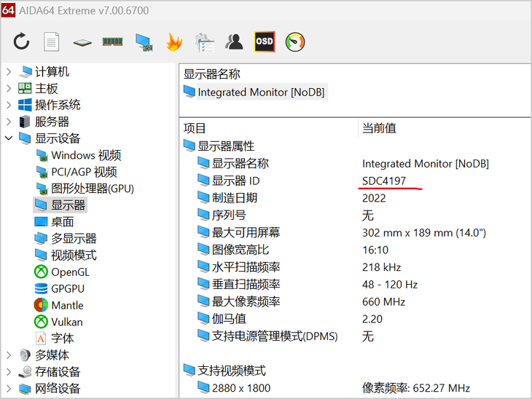The width and height of the screenshot is (532, 399).
Task: Select 计算机 in the tree
Action: (52, 71)
